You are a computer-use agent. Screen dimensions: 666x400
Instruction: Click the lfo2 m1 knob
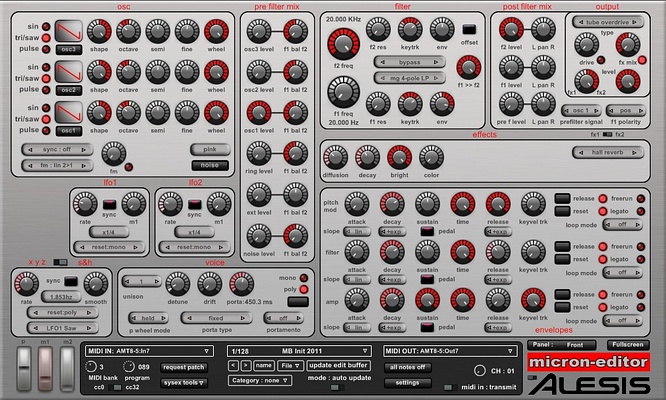[x=219, y=203]
